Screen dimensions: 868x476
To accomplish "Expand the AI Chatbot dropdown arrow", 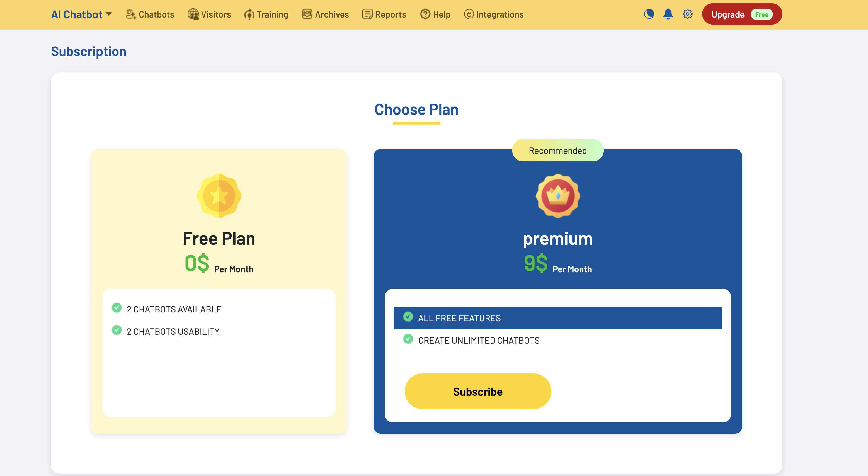I will (108, 14).
